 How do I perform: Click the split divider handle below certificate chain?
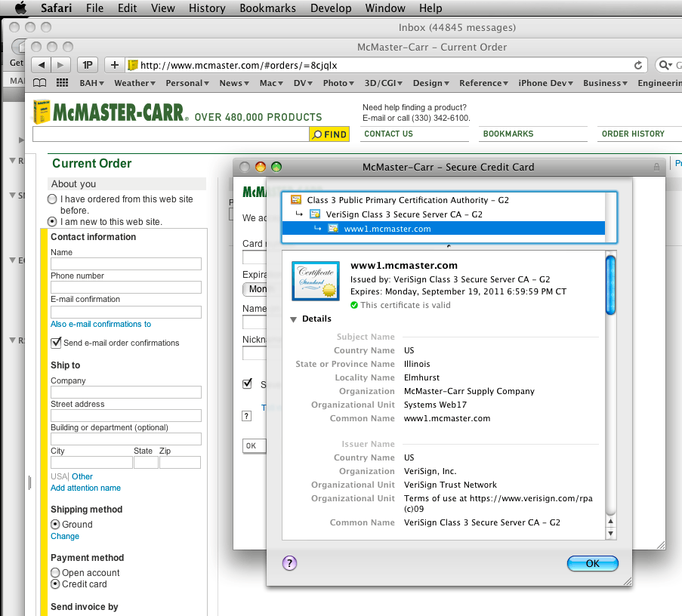coord(449,246)
